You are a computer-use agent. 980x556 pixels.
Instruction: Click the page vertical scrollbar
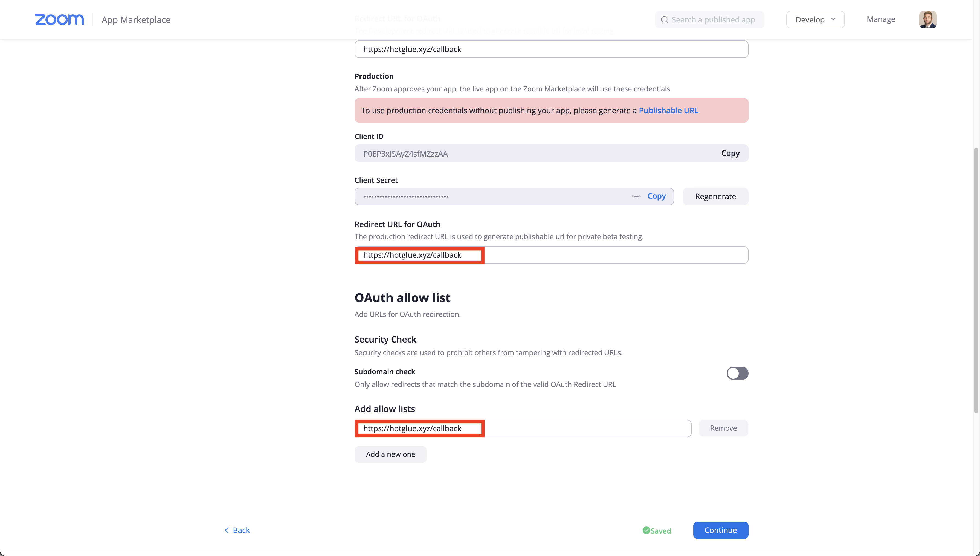click(976, 281)
